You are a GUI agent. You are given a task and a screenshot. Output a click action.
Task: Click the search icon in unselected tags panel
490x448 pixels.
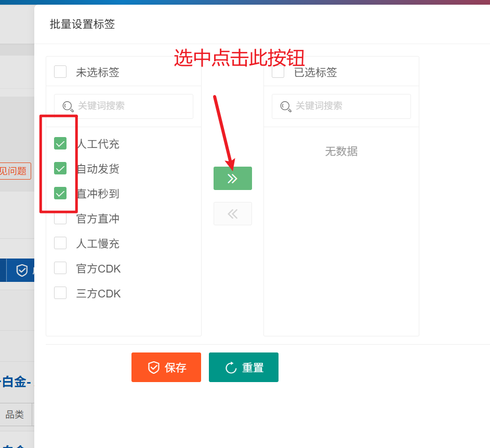68,106
